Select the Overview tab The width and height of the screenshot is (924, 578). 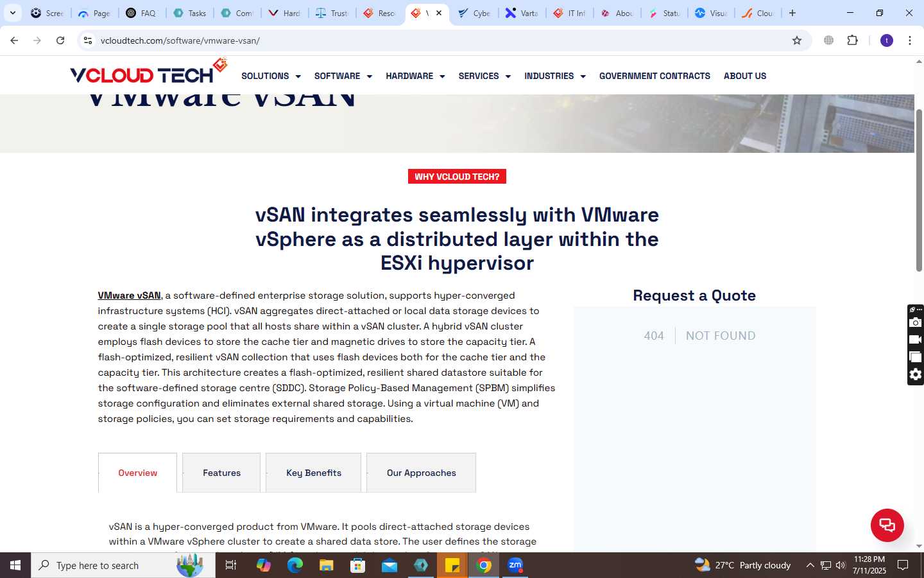137,473
